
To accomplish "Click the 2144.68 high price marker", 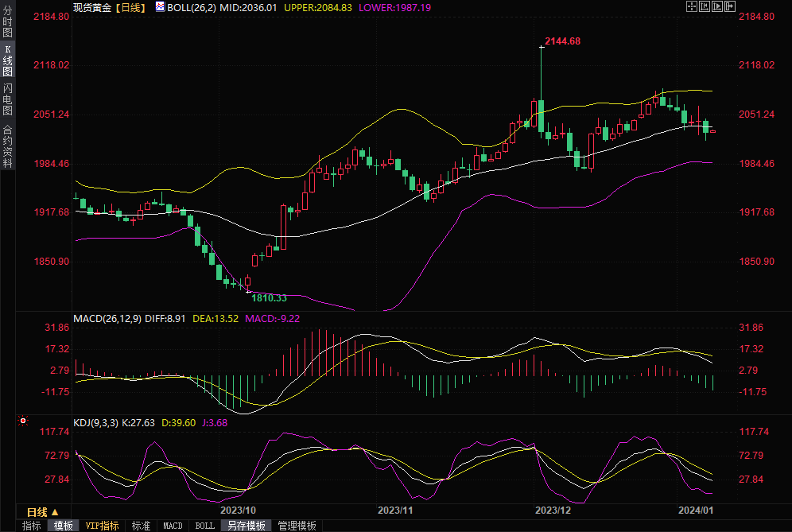I will (562, 41).
